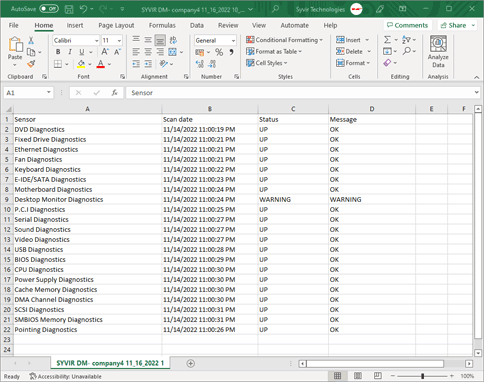The height and width of the screenshot is (382, 484).
Task: Open the Comments pane
Action: click(407, 25)
